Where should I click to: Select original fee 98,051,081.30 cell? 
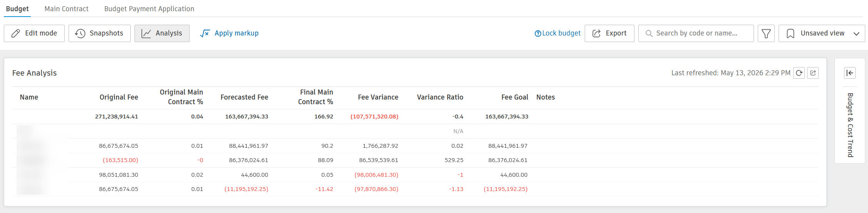pyautogui.click(x=118, y=175)
